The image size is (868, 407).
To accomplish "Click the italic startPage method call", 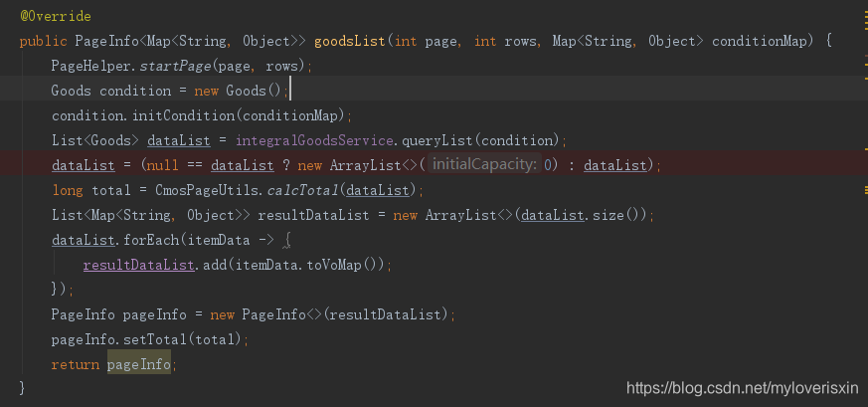I will pos(175,66).
